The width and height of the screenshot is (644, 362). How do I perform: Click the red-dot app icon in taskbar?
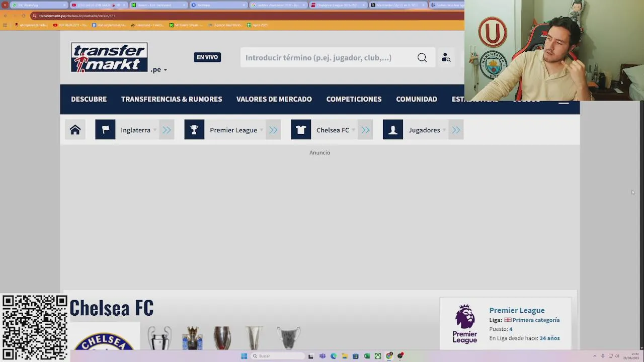(400, 356)
